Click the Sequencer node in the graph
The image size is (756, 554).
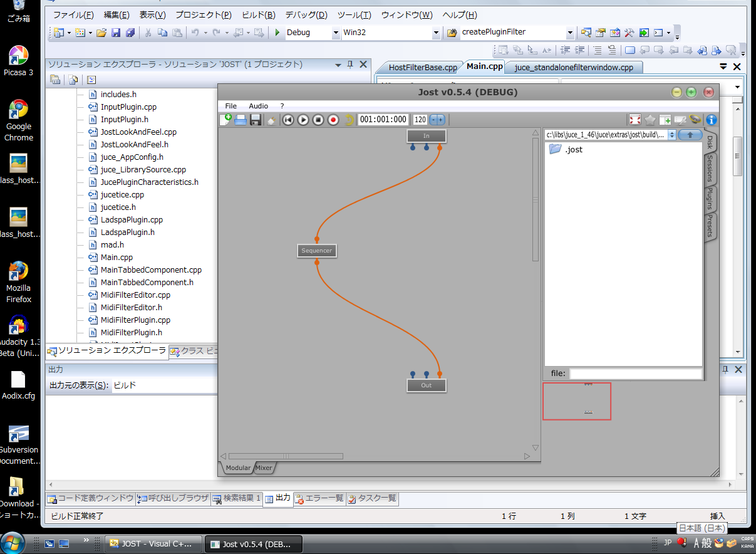[317, 251]
